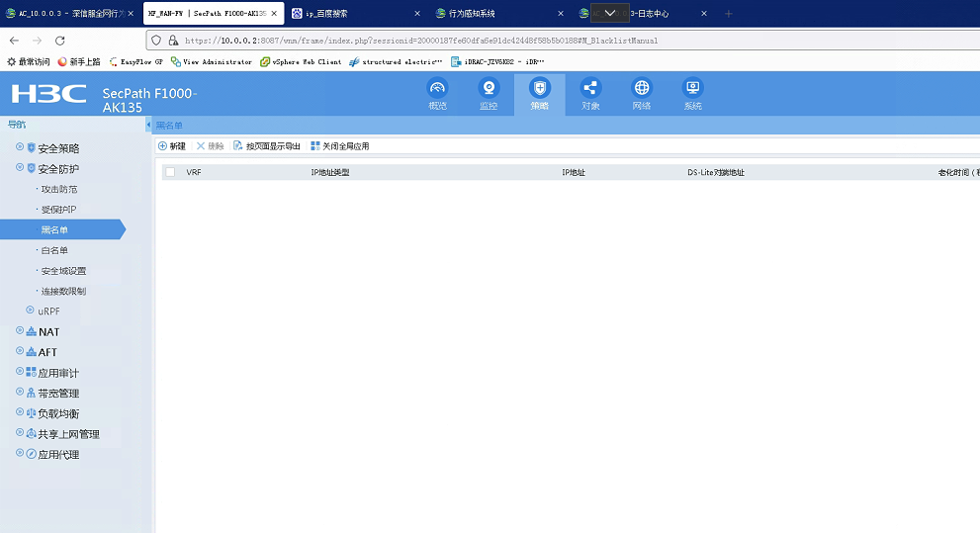
Task: Click the 应用代理 compass icon
Action: coord(32,454)
